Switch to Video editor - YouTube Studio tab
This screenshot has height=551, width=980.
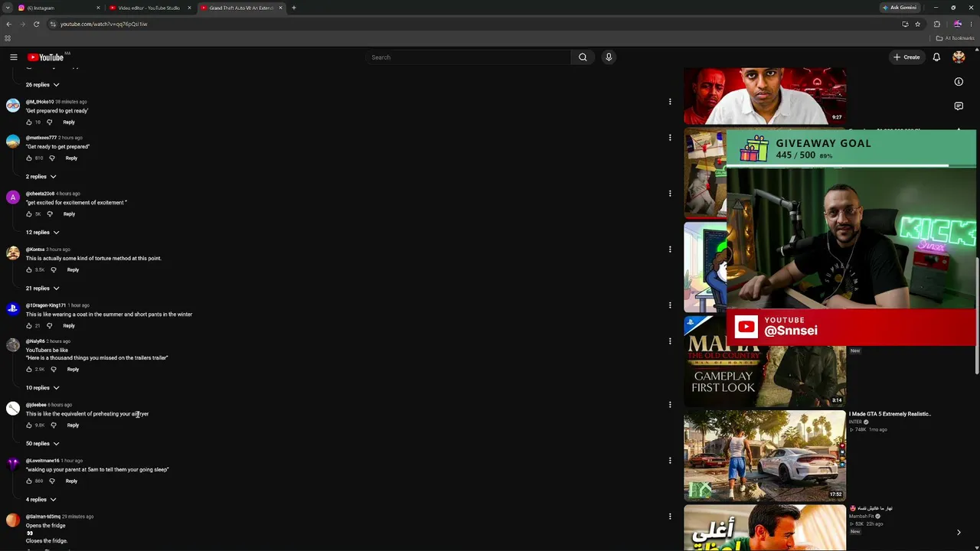point(149,8)
